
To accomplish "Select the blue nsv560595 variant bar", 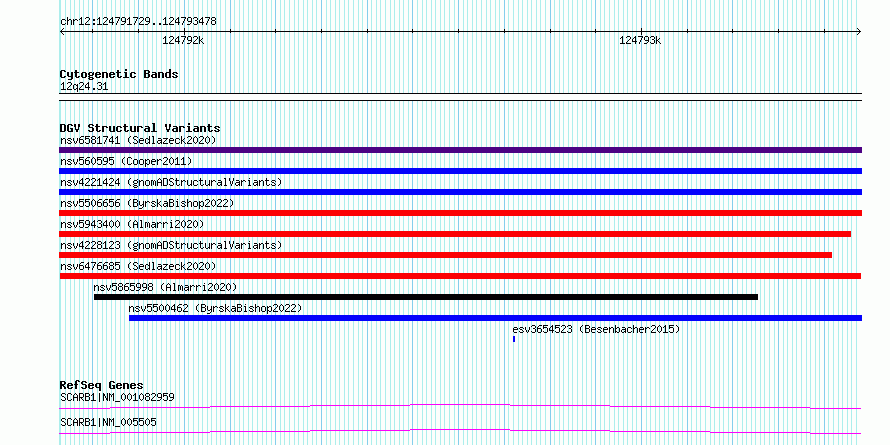I will point(460,171).
